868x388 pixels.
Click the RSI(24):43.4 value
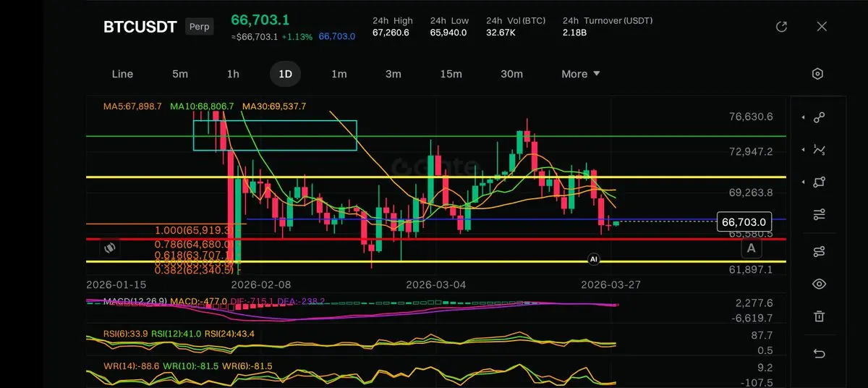pos(229,334)
